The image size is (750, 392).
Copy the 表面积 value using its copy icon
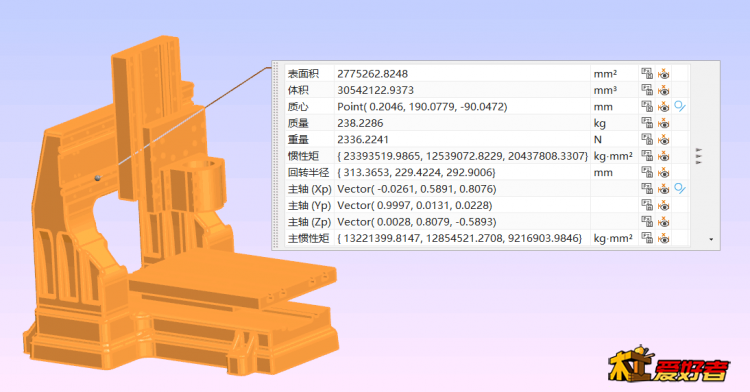(x=647, y=74)
